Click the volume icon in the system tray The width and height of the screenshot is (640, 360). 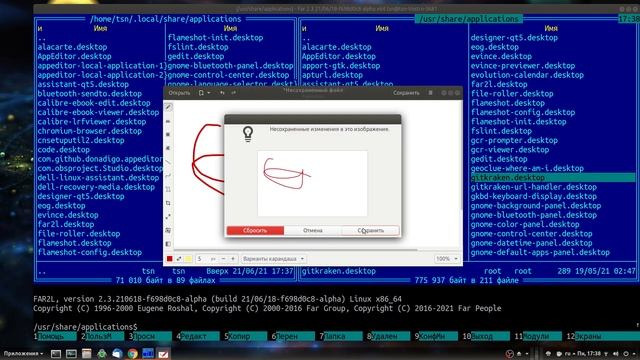pos(616,353)
